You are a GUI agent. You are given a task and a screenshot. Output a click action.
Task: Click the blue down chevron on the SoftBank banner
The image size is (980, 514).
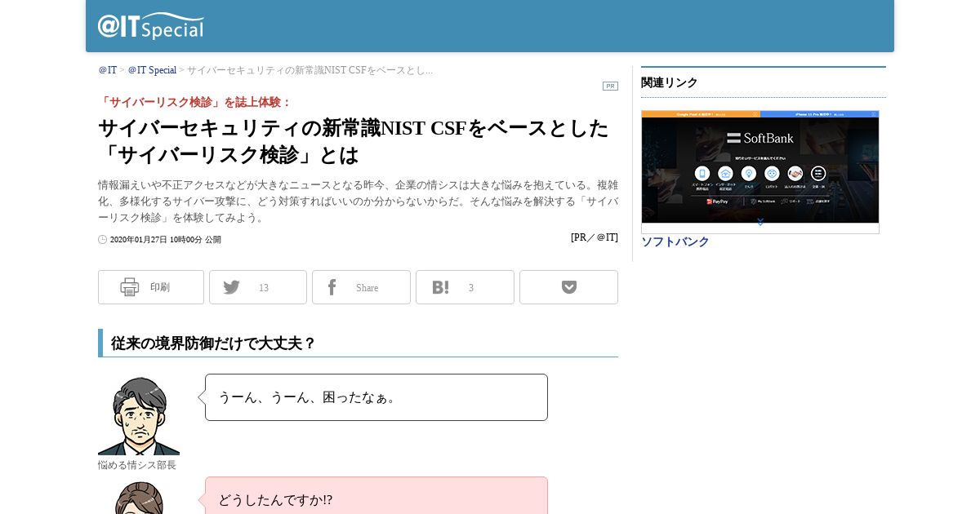[x=760, y=222]
